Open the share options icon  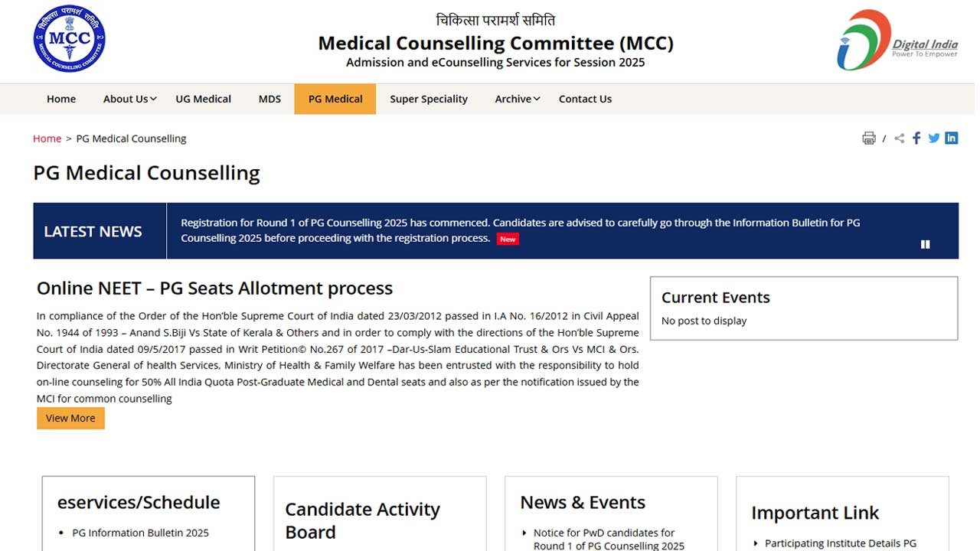(899, 139)
